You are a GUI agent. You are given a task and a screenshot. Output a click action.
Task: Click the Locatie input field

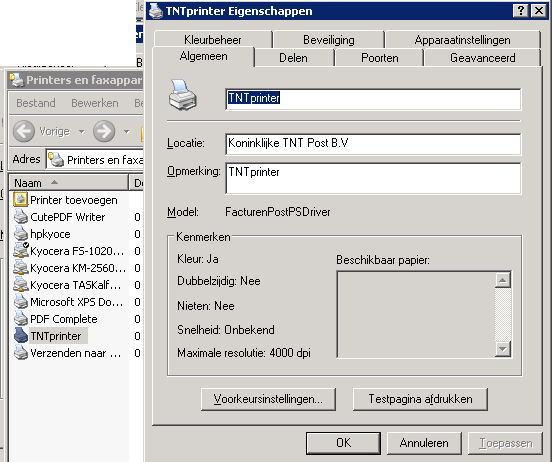click(x=373, y=144)
